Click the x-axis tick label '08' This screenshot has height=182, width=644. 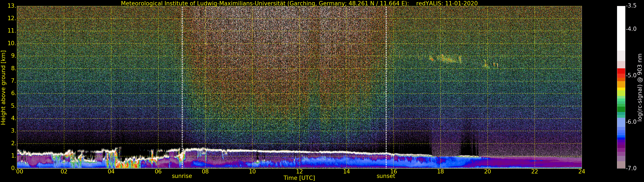[x=205, y=171]
